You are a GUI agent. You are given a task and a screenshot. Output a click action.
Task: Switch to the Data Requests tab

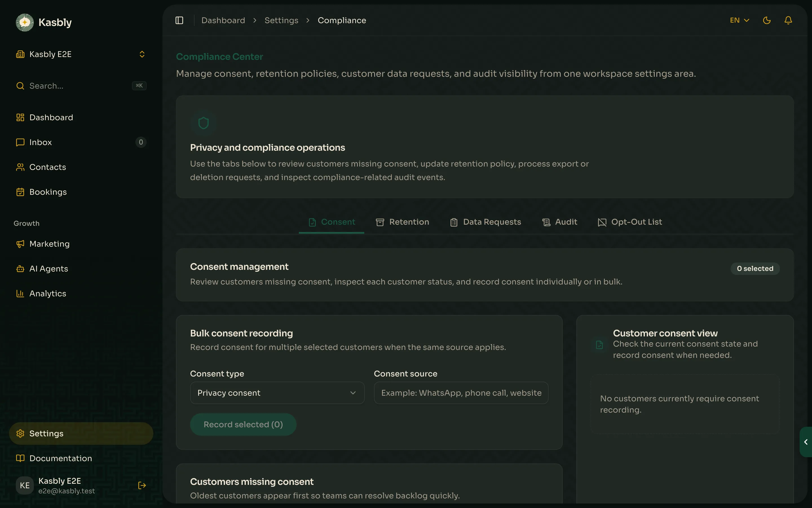[x=485, y=222]
